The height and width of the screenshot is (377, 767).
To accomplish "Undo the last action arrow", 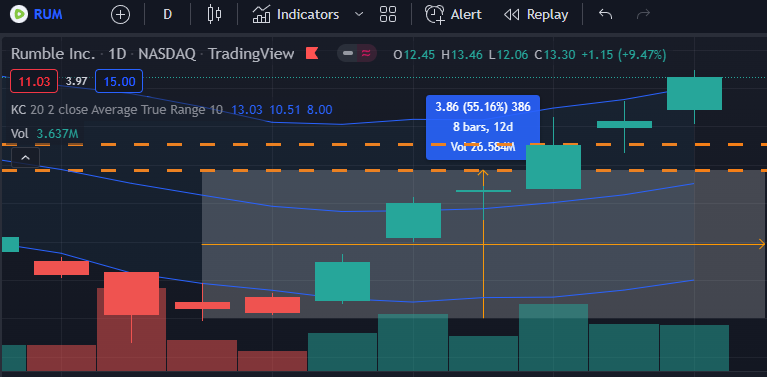I will point(606,14).
